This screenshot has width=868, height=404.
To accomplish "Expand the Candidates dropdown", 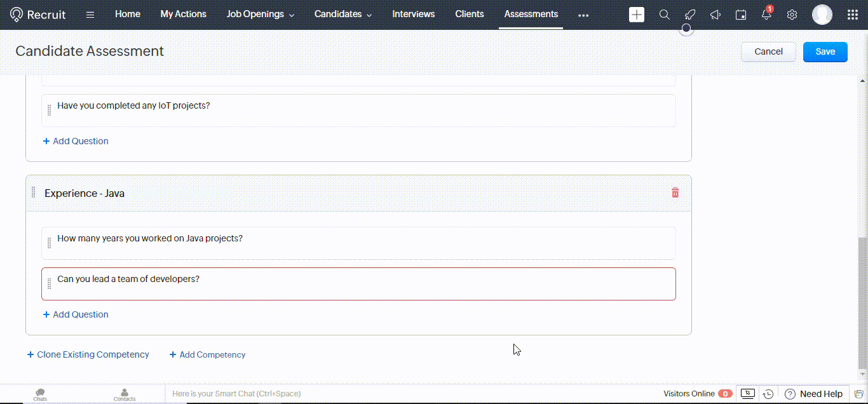I will 343,14.
